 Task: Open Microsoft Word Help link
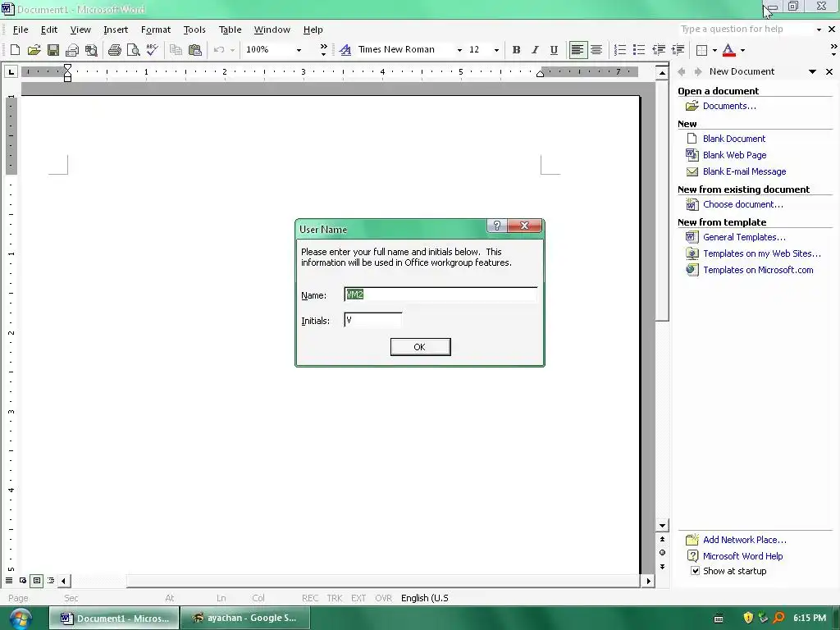742,556
